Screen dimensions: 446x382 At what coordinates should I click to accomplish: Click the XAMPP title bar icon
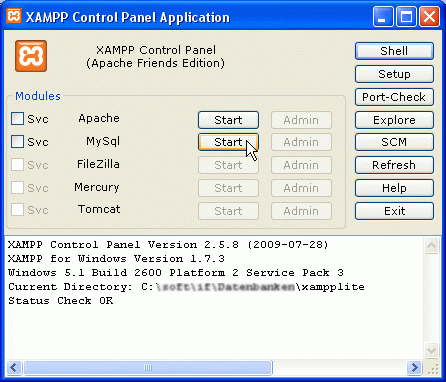point(14,16)
